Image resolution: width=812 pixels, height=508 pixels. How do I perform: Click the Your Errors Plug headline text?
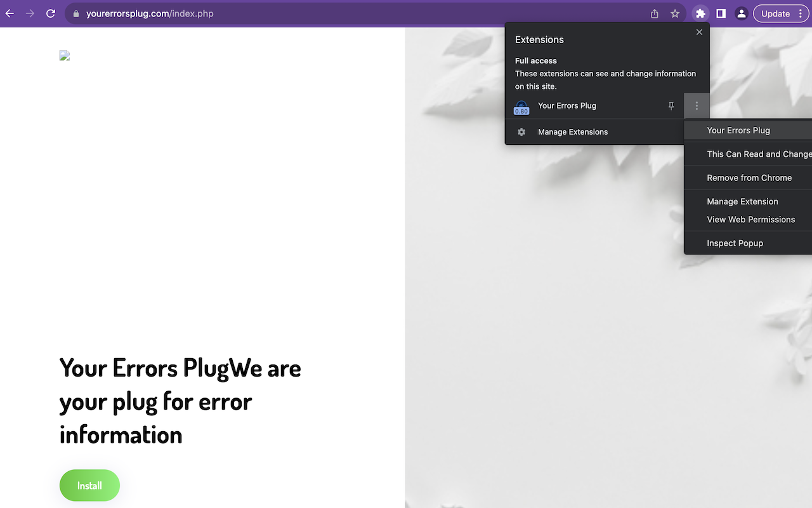pos(180,401)
